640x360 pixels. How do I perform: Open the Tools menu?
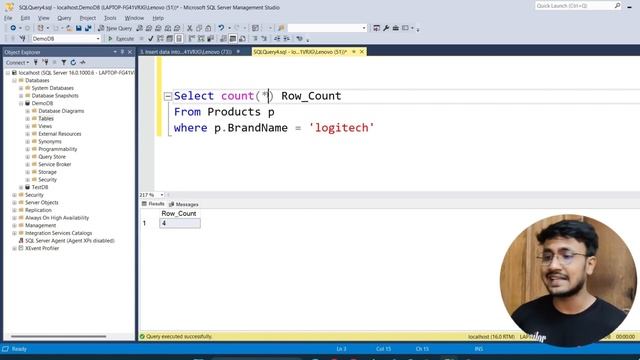click(110, 18)
